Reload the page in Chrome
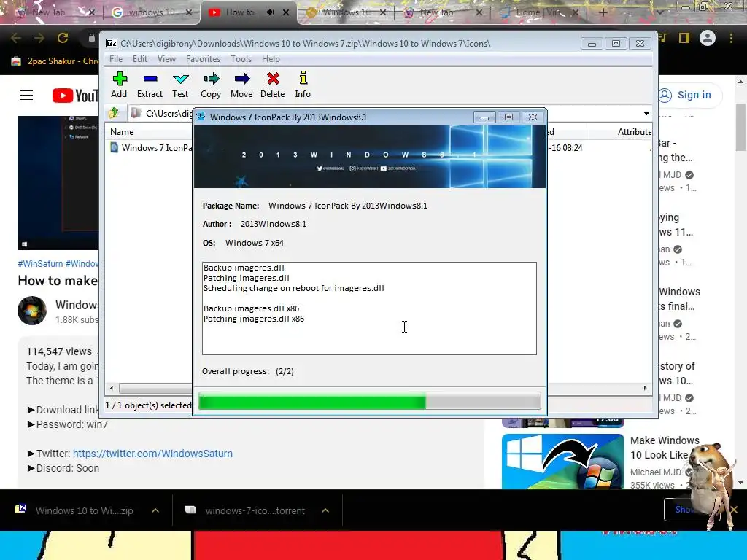This screenshot has height=560, width=747. pyautogui.click(x=63, y=38)
